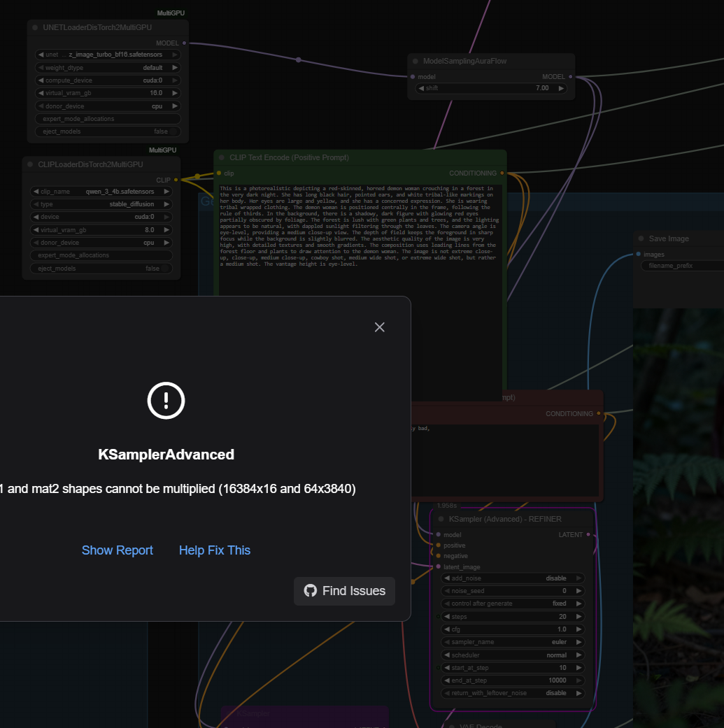Click the CLIP output socket of CLIPLoader

176,180
